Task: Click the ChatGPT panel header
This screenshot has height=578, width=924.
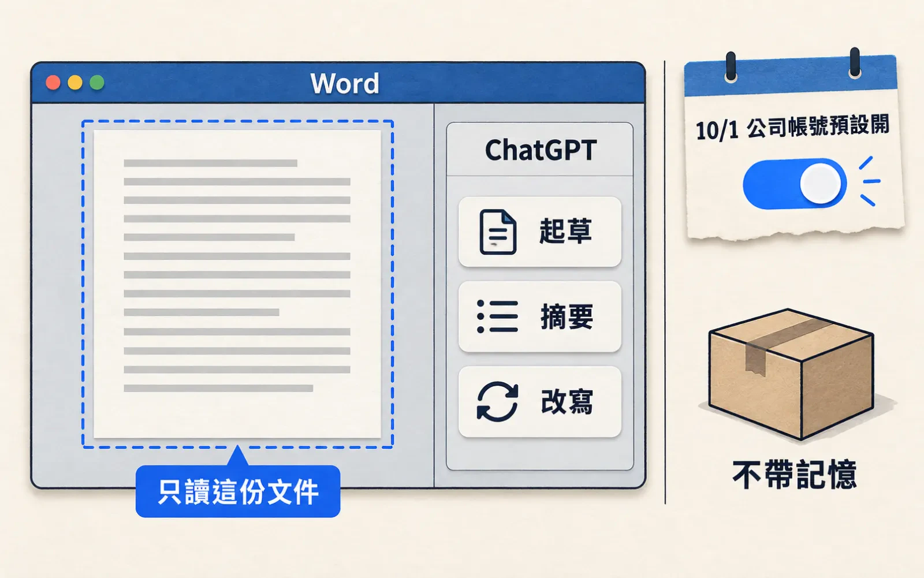Action: click(540, 150)
